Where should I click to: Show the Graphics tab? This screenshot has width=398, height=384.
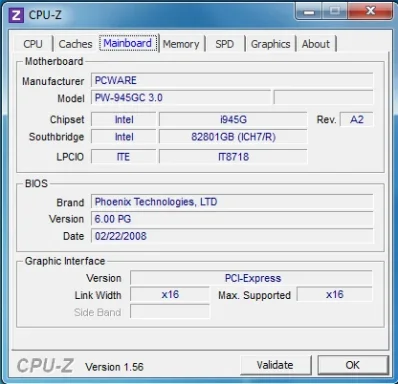point(270,44)
